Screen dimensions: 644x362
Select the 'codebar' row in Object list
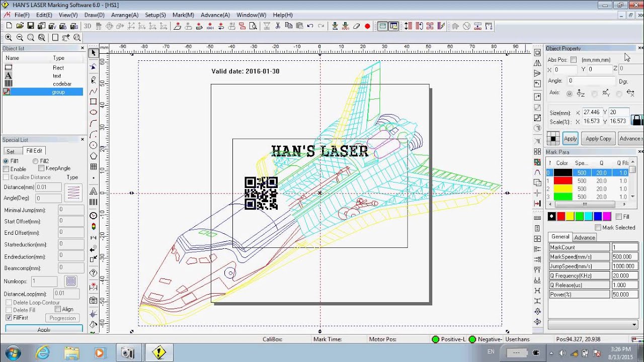pyautogui.click(x=43, y=84)
